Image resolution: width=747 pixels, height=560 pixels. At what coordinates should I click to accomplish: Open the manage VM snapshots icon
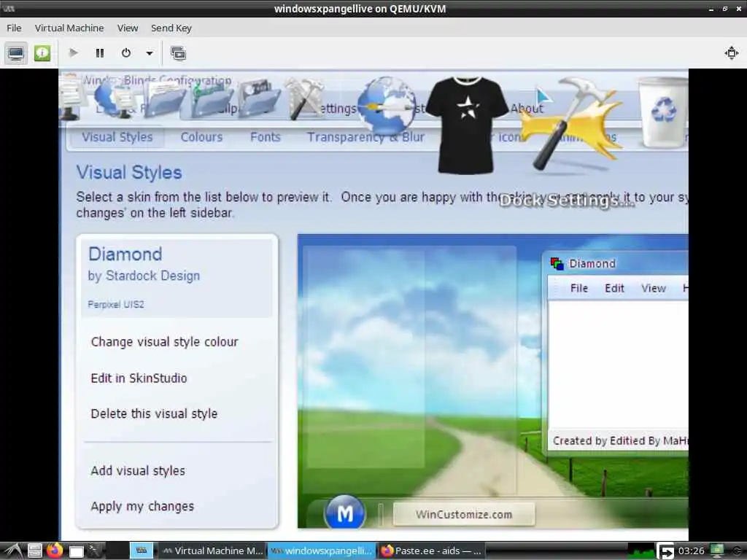click(x=178, y=52)
